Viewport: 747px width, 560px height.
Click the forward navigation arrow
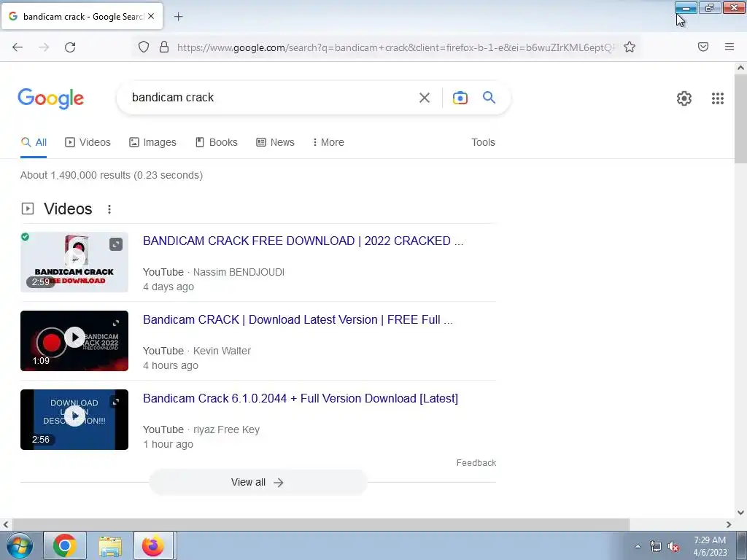coord(44,47)
